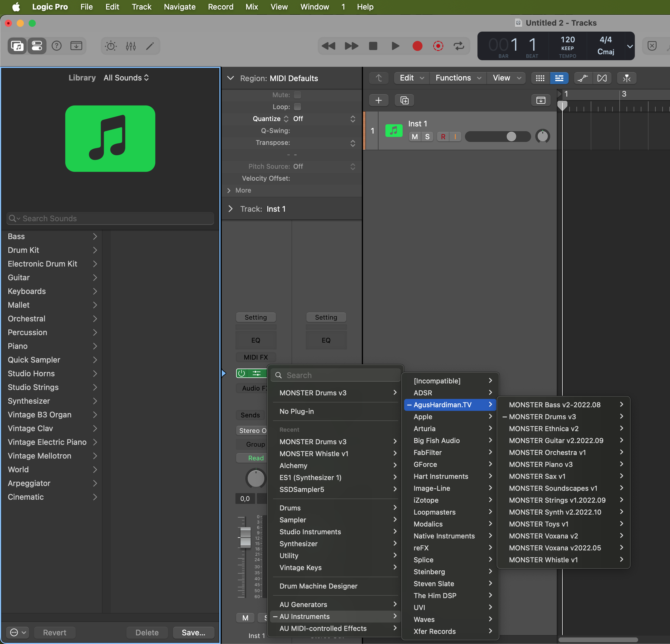670x644 pixels.
Task: Toggle instrument power button on channel strip
Action: tap(241, 374)
